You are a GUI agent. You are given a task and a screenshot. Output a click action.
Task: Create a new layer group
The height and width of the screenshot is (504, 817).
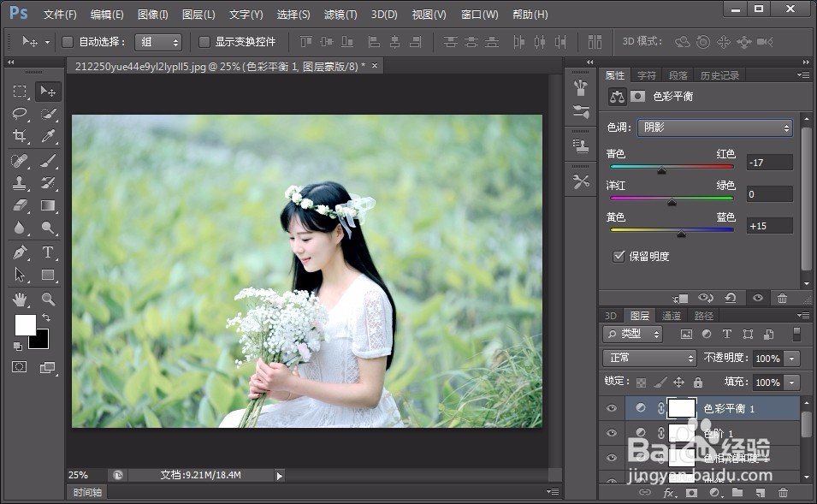click(737, 493)
